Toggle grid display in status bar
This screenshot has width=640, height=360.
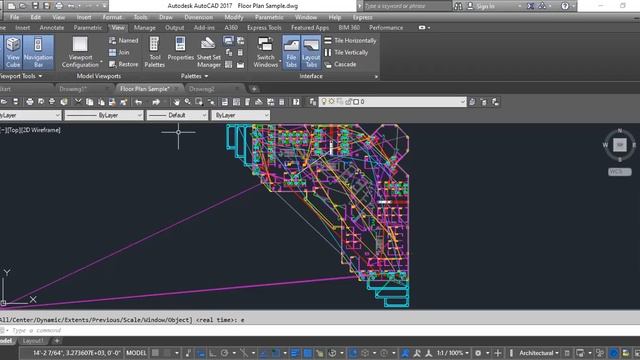point(156,353)
